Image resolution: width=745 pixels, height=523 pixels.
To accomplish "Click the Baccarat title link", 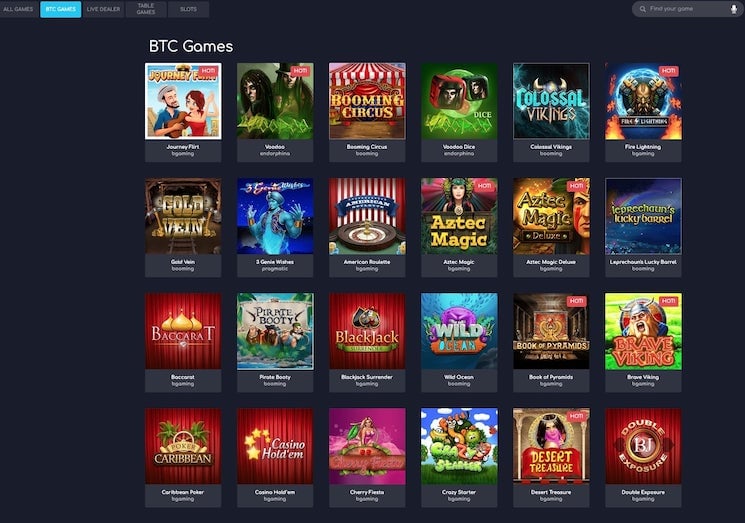I will click(183, 377).
